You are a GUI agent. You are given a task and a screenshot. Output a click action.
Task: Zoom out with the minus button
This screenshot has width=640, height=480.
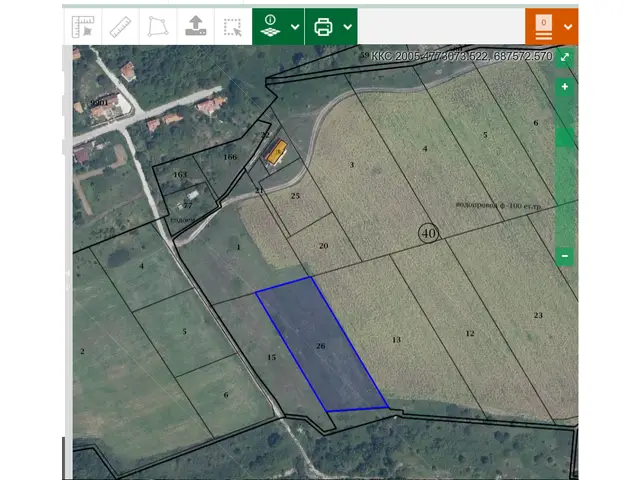pos(565,256)
